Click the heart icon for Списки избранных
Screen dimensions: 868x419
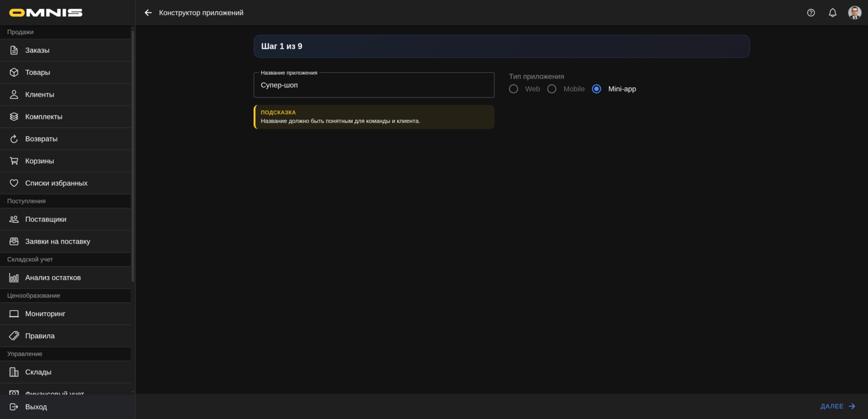[14, 183]
